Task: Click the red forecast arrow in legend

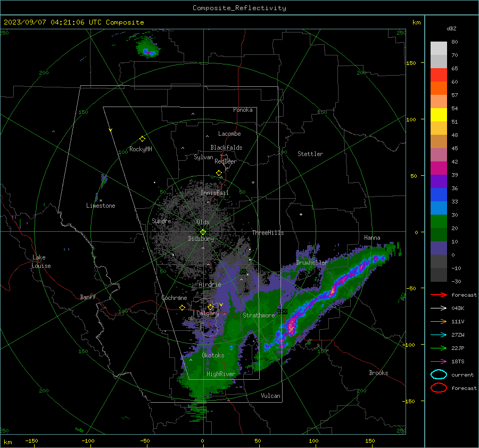Action: pos(439,295)
